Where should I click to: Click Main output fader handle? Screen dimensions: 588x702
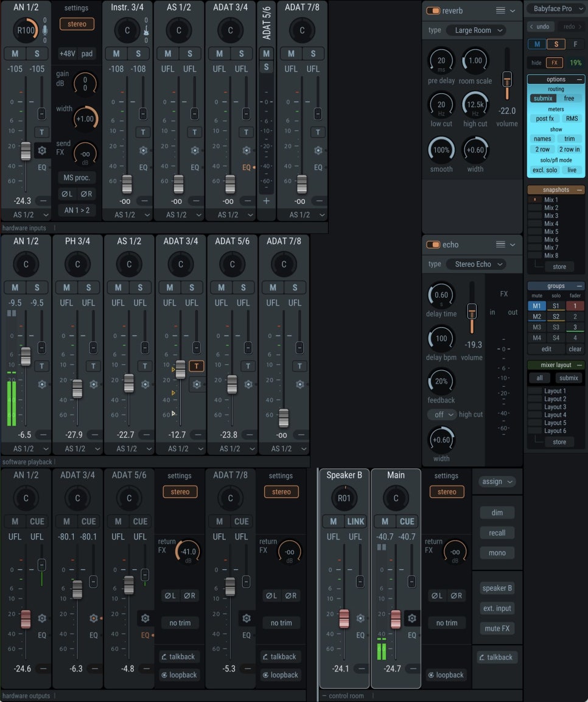point(396,619)
